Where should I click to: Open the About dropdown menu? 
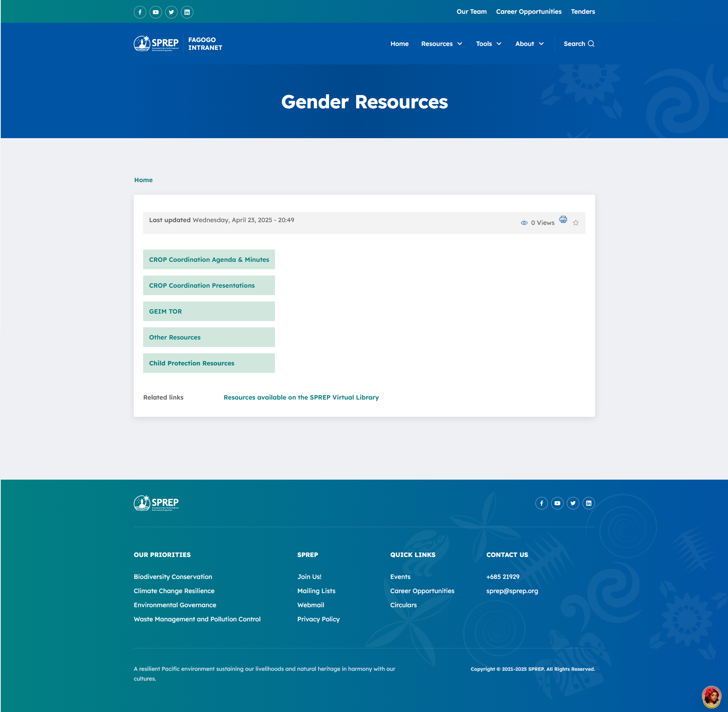click(x=530, y=44)
